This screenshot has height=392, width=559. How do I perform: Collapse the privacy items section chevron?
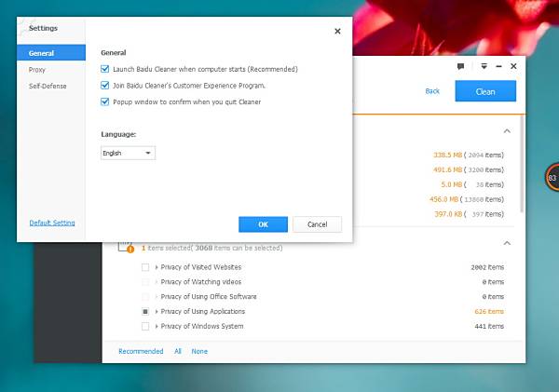507,243
